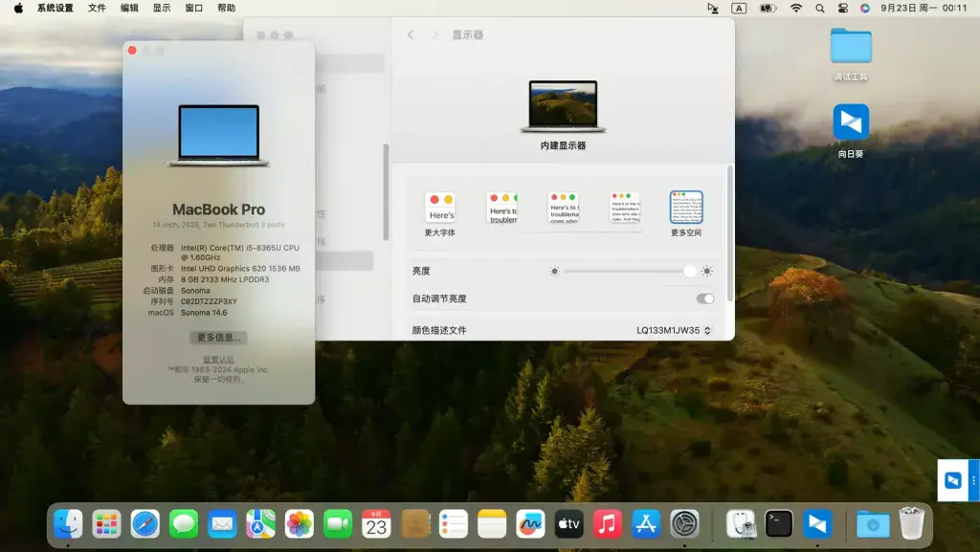Open the 文件 menu
The width and height of the screenshot is (980, 552).
(x=97, y=8)
